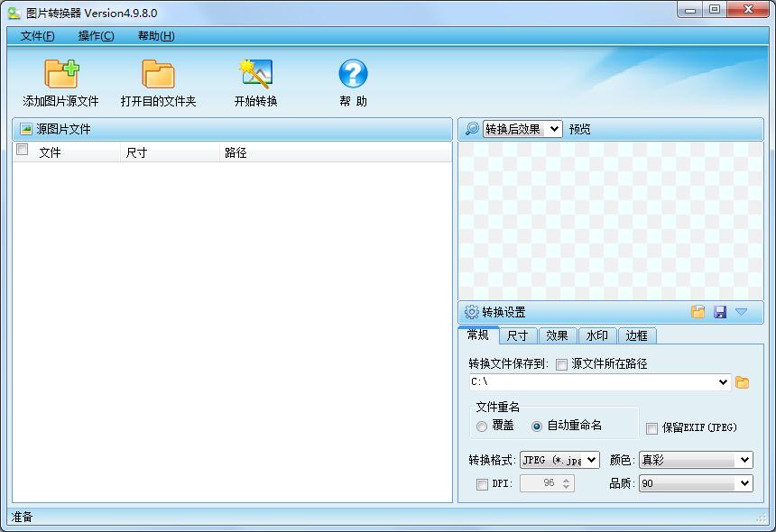Viewport: 776px width, 532px height.
Task: Click the 预览 label in preview header
Action: (x=579, y=129)
